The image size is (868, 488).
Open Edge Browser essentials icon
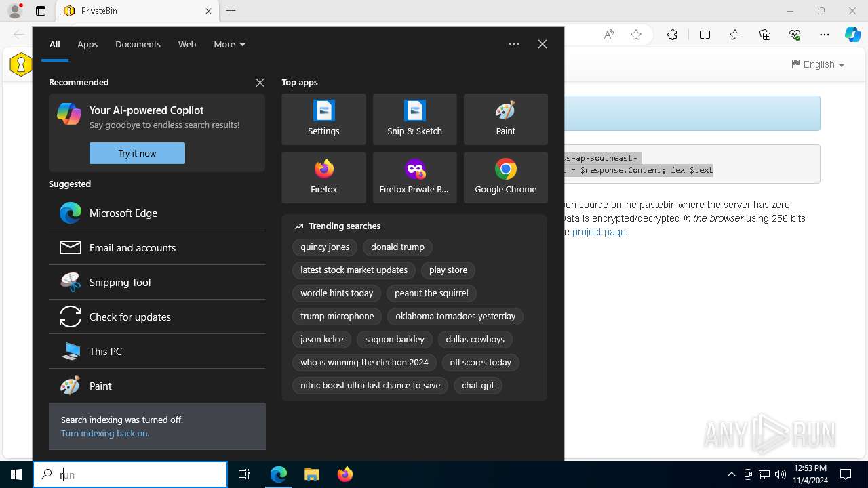795,35
